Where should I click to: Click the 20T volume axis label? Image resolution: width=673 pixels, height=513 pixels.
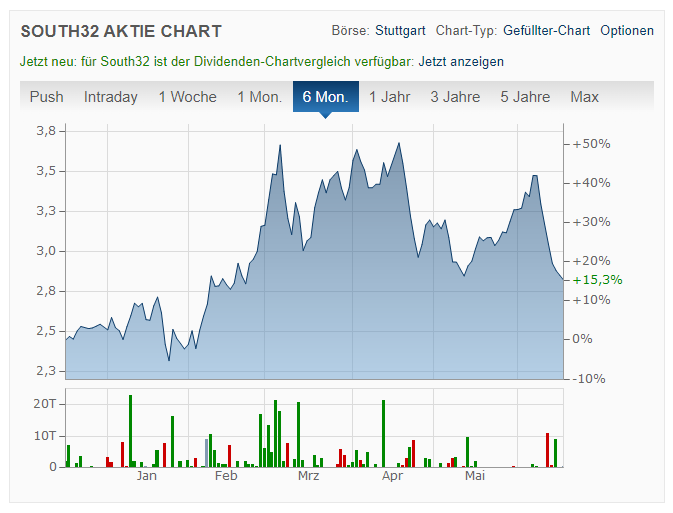point(45,404)
